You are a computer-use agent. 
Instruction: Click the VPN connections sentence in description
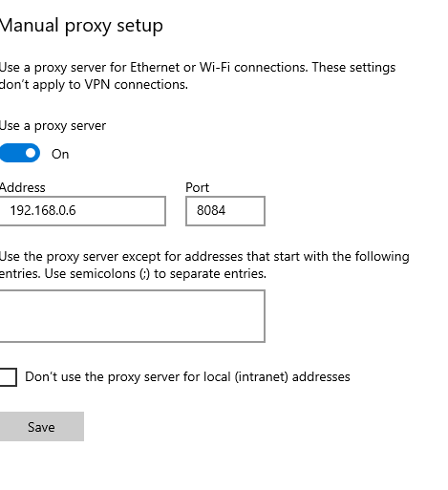[94, 85]
